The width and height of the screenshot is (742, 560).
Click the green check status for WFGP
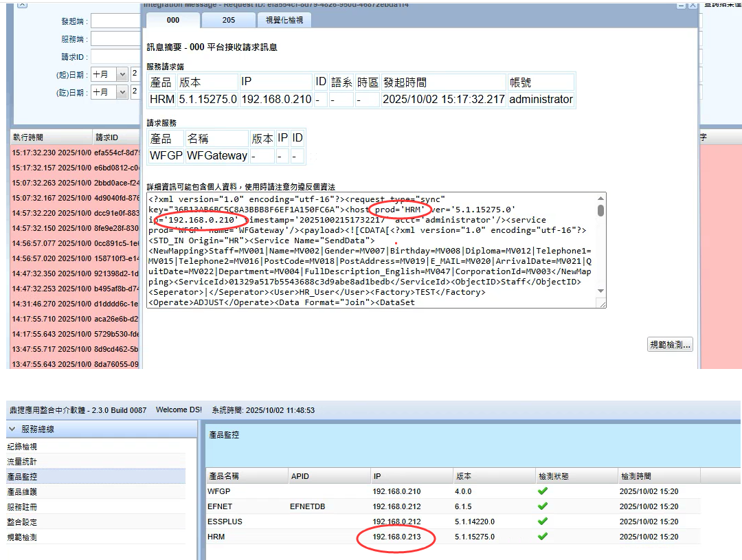pyautogui.click(x=543, y=491)
